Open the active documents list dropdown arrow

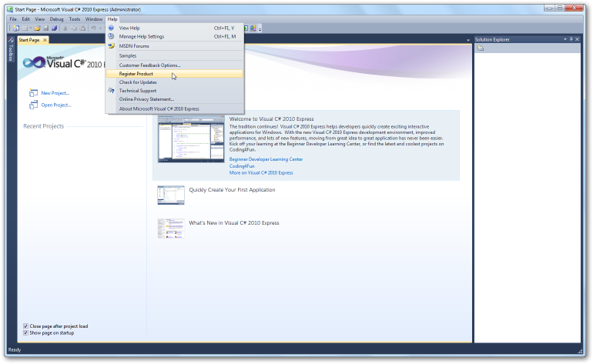pyautogui.click(x=468, y=40)
